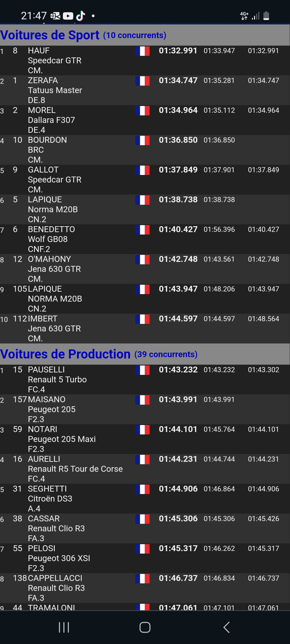Select the Voitures de Production section header
Viewport: 290px width, 644px height.
point(145,354)
